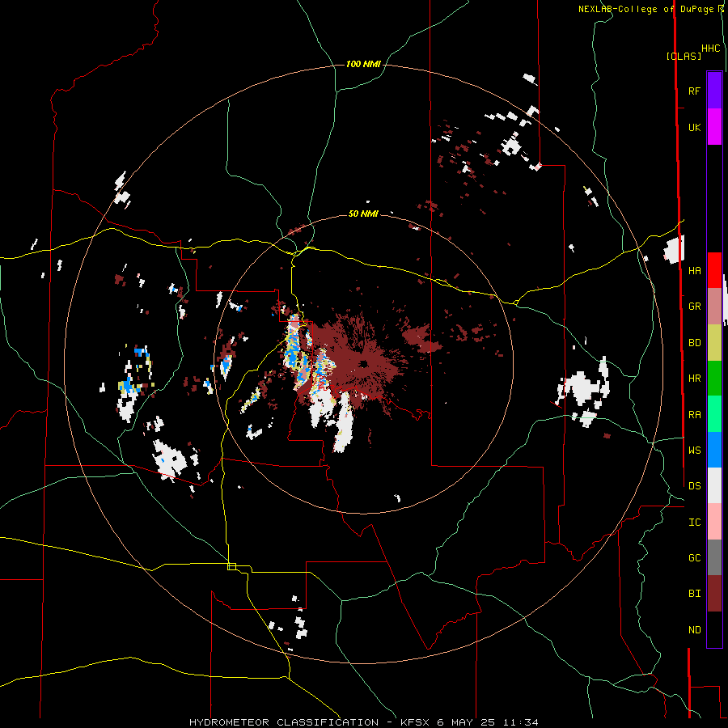Click the 'HYDROMETEOR CLASSIFICATION' title text
This screenshot has width=728, height=728.
(284, 722)
